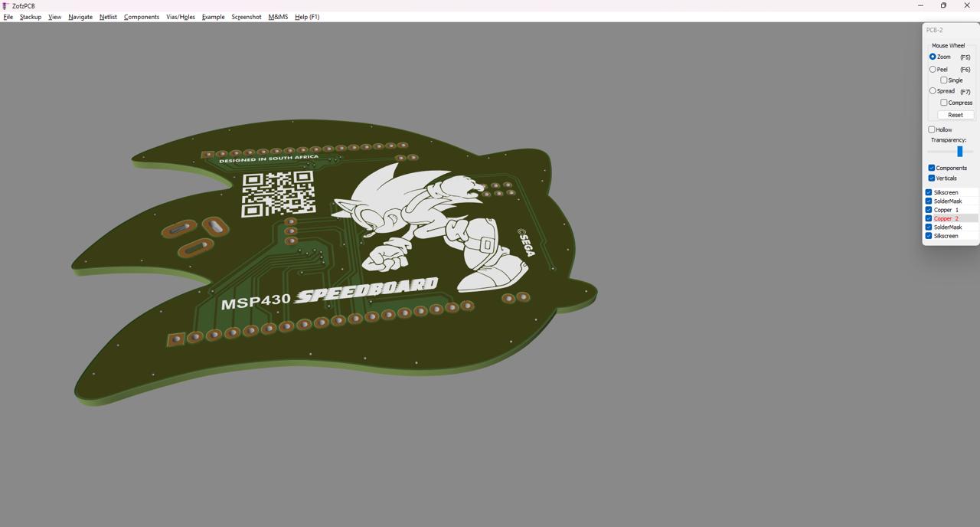Image resolution: width=980 pixels, height=527 pixels.
Task: Open the M&MS menu
Action: 278,17
